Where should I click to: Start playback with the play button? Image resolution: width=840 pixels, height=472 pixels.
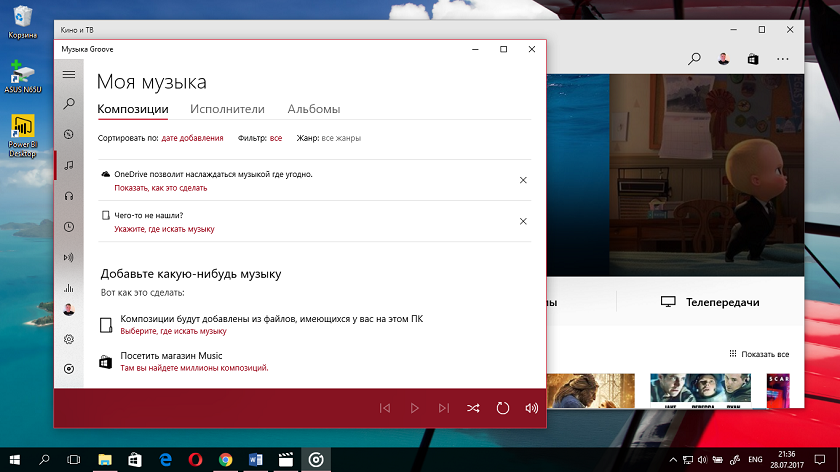pos(415,408)
